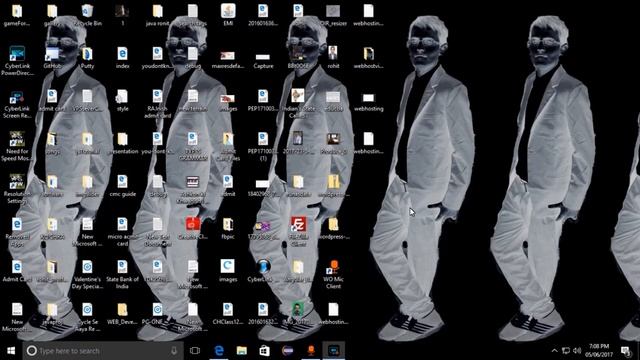Select the javaproj folder
This screenshot has width=640, height=360.
52,313
